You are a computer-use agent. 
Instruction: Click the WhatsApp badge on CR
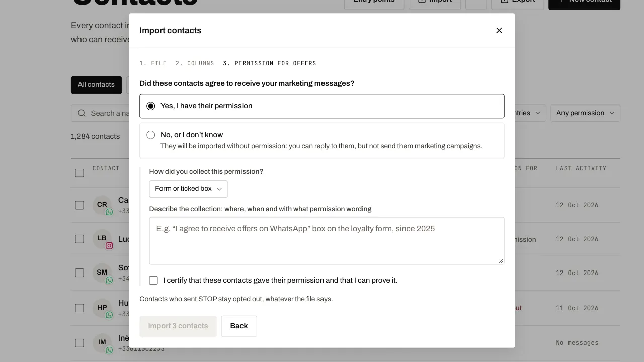pyautogui.click(x=109, y=212)
